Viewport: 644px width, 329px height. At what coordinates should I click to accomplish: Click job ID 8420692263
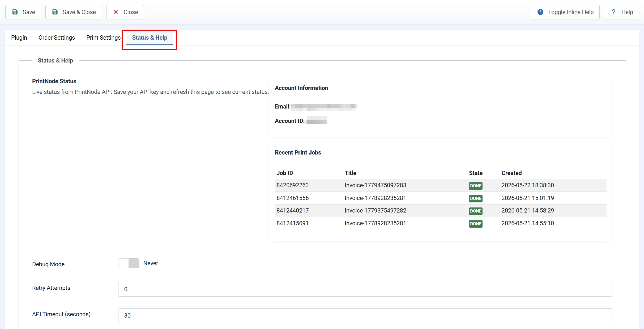[292, 185]
